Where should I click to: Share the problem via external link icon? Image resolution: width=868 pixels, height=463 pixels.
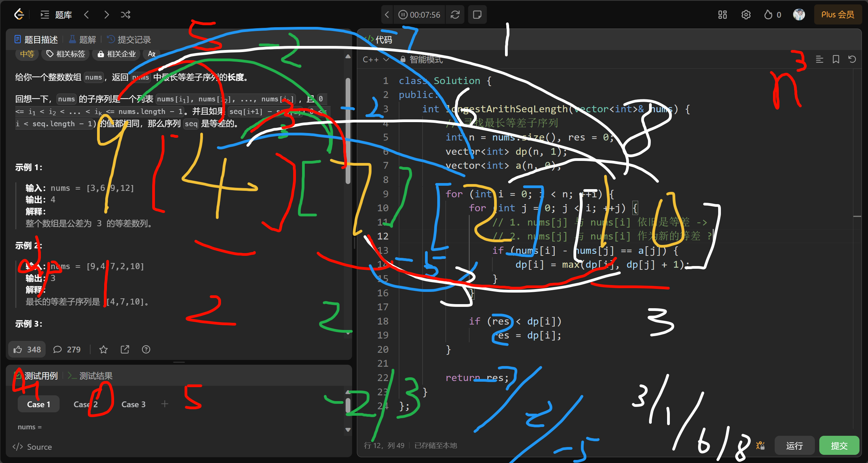pyautogui.click(x=125, y=349)
